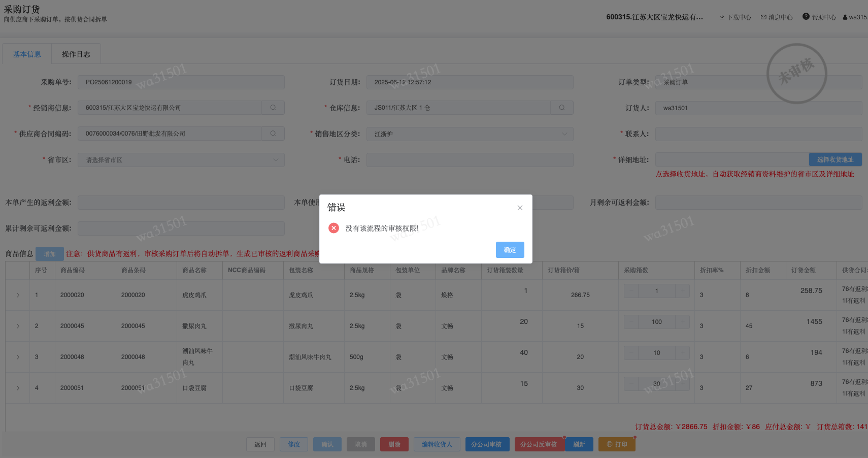868x458 pixels.
Task: Switch to the 操作日志 tab
Action: pos(76,54)
